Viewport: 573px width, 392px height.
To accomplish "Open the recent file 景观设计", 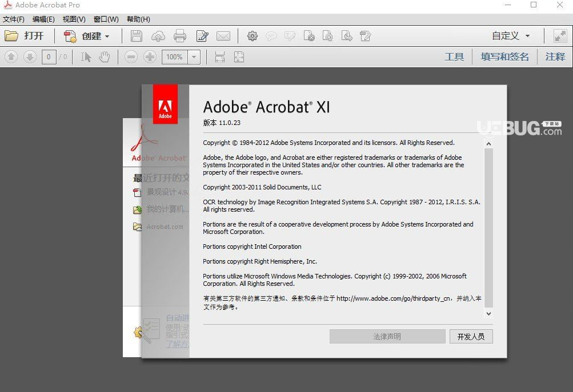I will pos(167,192).
